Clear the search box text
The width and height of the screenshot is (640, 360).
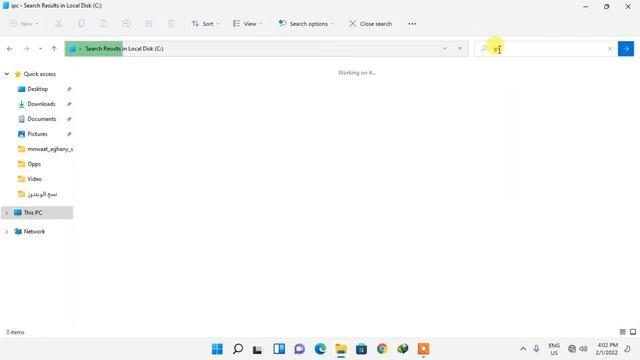point(610,49)
